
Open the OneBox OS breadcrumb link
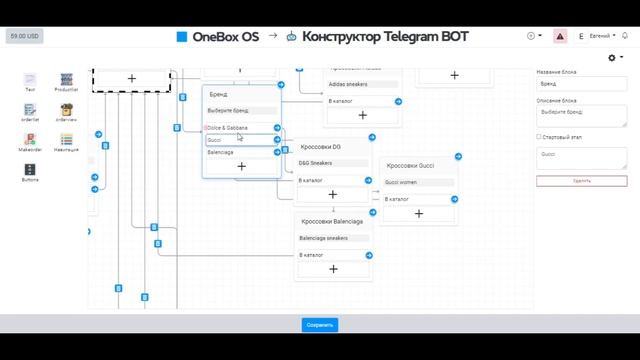point(225,37)
